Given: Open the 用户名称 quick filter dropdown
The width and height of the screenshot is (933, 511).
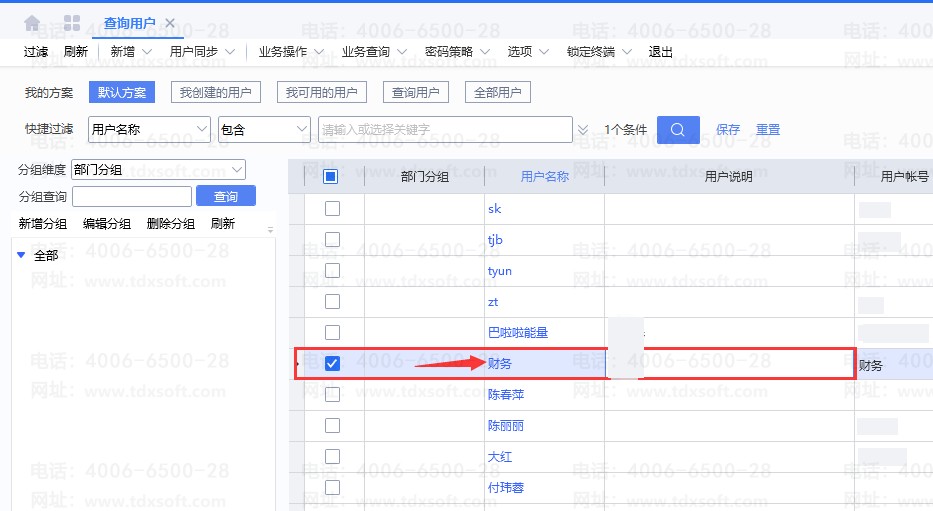Looking at the screenshot, I should 149,130.
